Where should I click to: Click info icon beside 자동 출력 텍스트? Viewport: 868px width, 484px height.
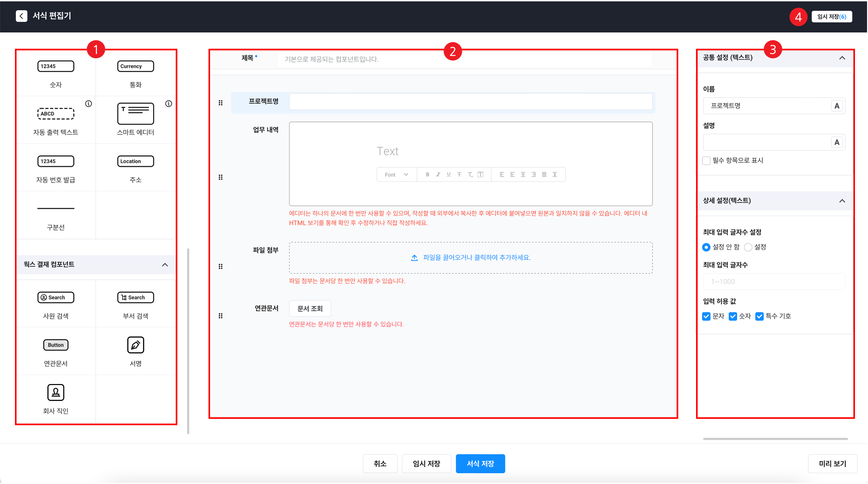(89, 103)
